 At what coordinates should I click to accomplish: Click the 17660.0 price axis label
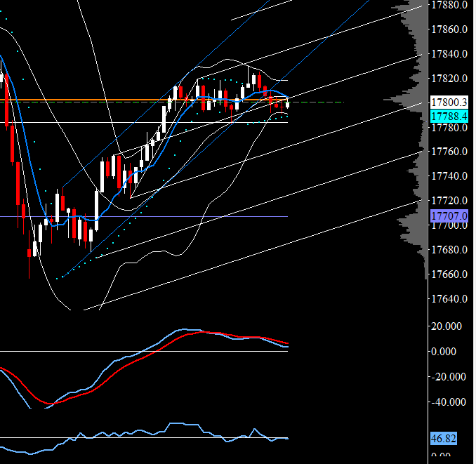(x=449, y=274)
